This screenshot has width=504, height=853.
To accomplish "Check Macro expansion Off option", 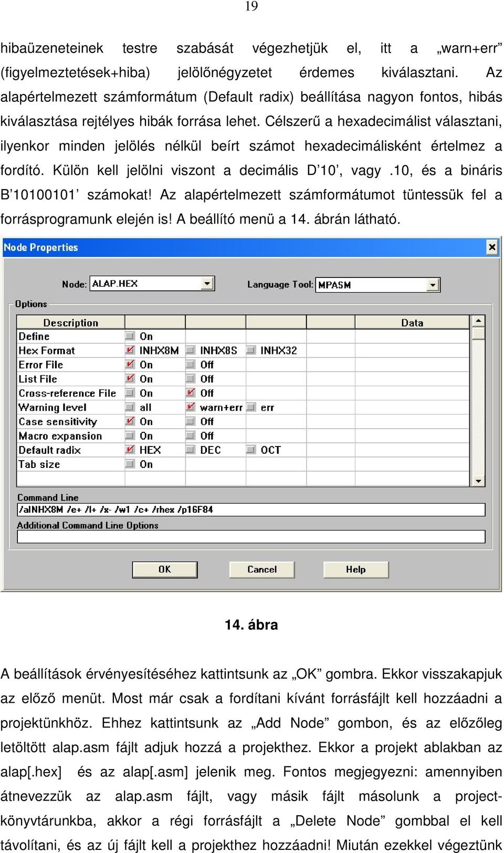I will click(x=191, y=435).
